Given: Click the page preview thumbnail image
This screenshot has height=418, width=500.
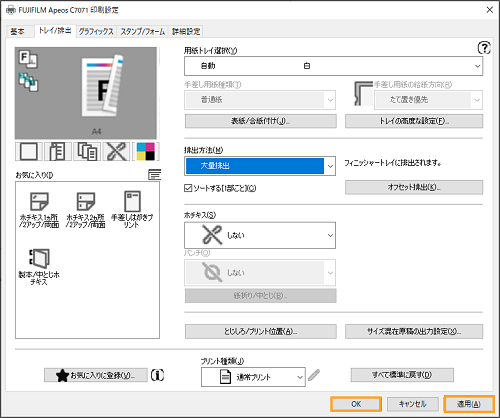Looking at the screenshot, I should (x=102, y=86).
